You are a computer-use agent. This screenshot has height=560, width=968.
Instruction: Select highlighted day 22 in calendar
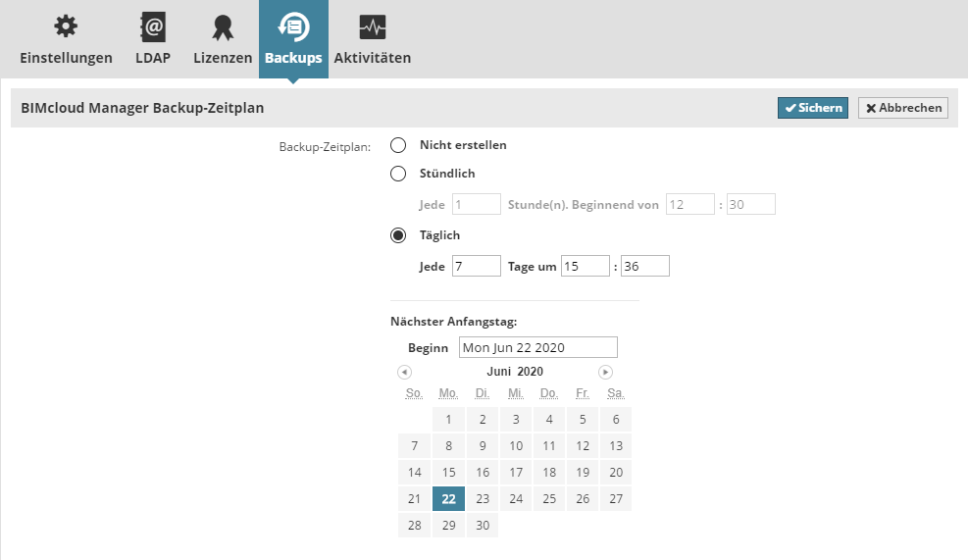[448, 498]
